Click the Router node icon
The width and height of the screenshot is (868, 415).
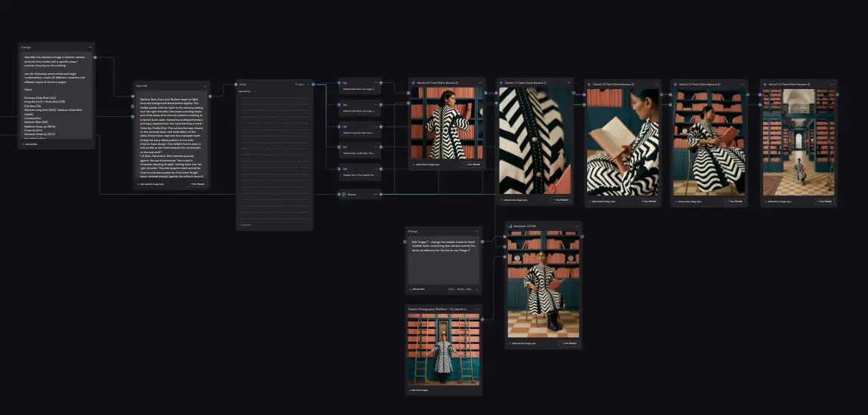coord(343,194)
